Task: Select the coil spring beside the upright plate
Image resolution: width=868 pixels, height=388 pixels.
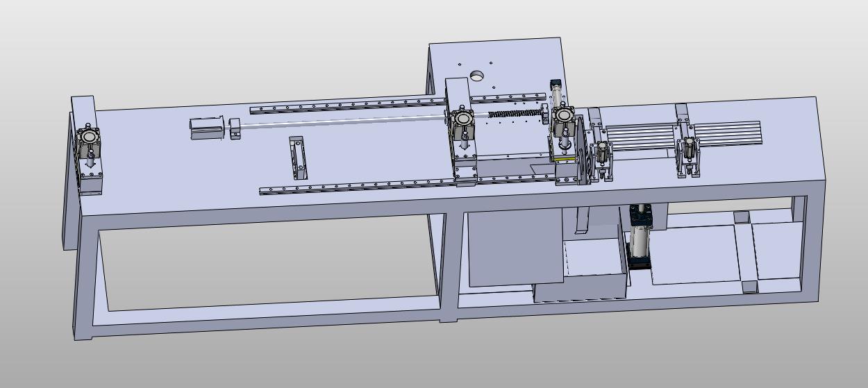Action: point(515,115)
